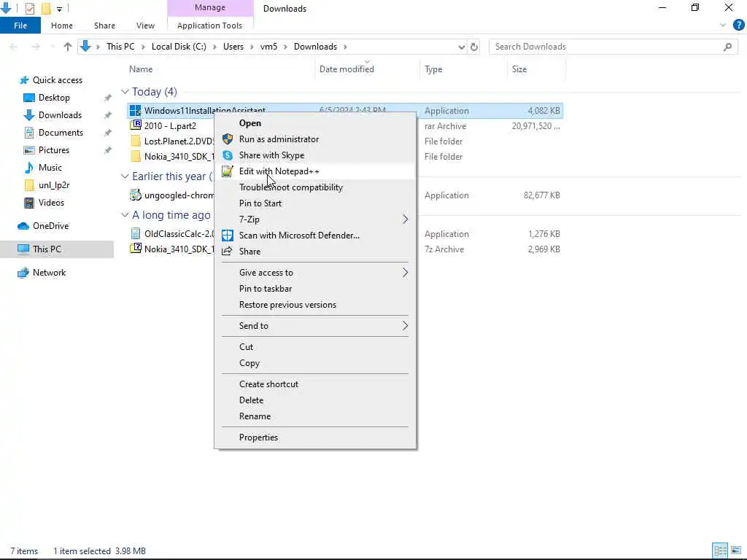The height and width of the screenshot is (560, 747).
Task: Click the Up one level arrow
Action: click(x=68, y=47)
